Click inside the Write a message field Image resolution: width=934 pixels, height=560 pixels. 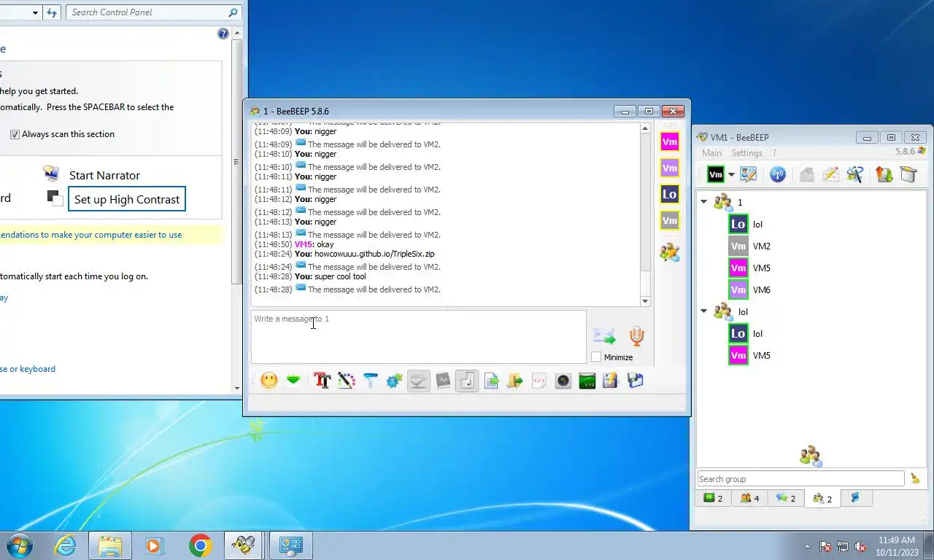(x=419, y=337)
